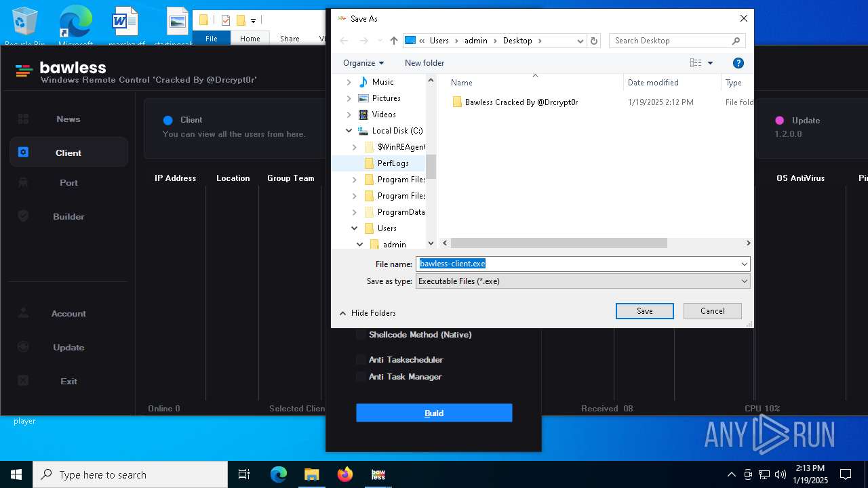The image size is (868, 488).
Task: Click the Exit sidebar icon
Action: (x=23, y=381)
